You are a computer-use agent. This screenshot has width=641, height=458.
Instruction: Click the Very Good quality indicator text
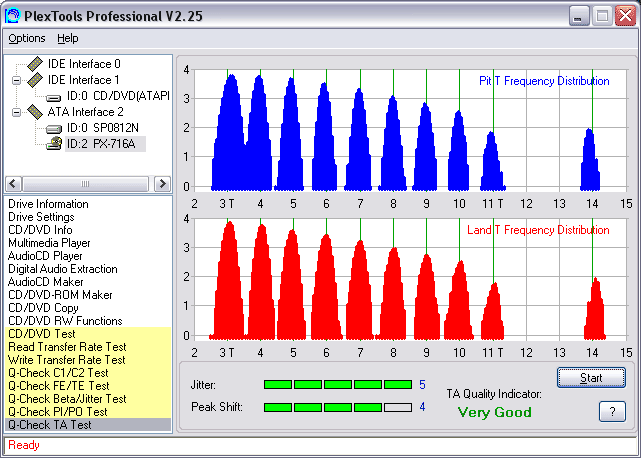(x=495, y=412)
